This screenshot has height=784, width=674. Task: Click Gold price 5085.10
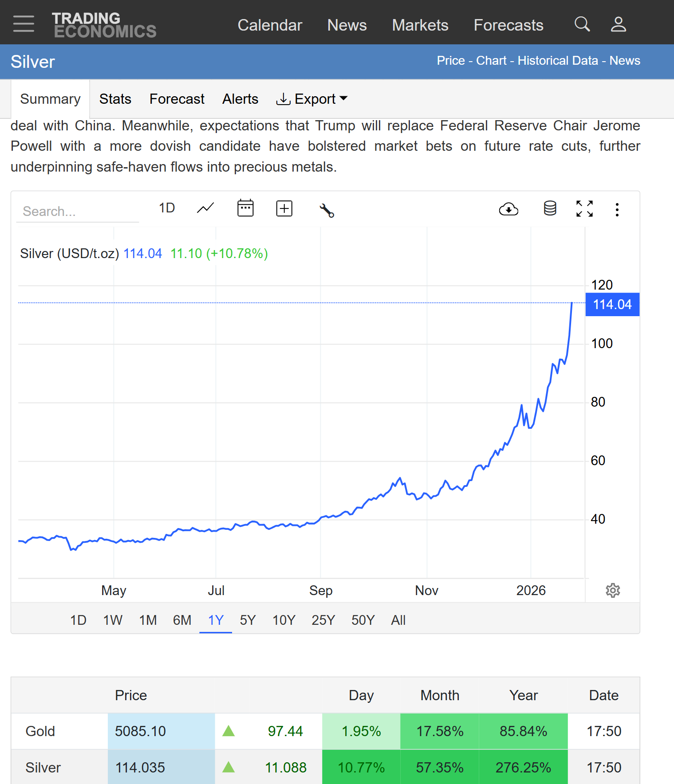tap(140, 731)
